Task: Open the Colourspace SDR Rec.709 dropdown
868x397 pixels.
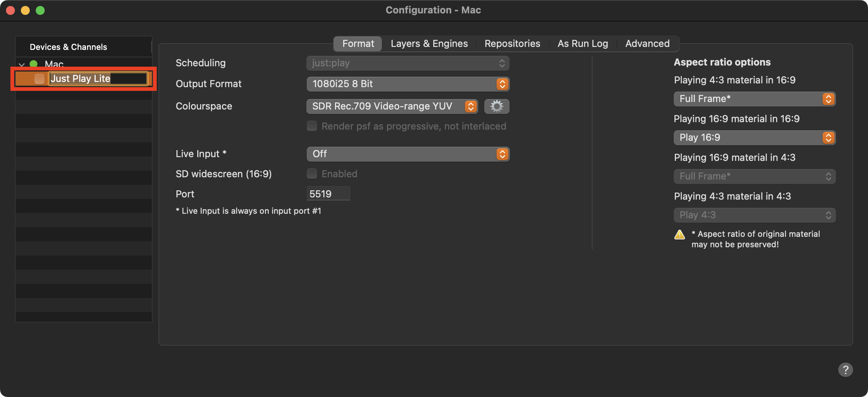Action: 392,106
